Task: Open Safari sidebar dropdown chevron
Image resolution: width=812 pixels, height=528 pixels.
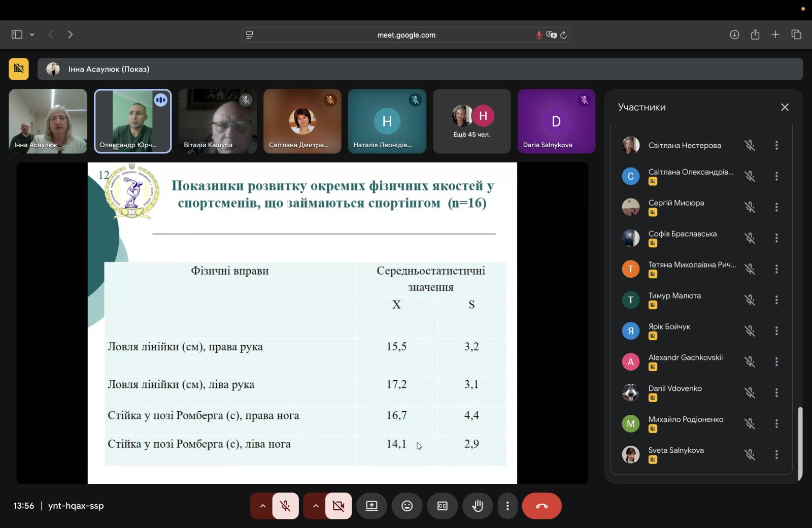Action: click(x=32, y=35)
